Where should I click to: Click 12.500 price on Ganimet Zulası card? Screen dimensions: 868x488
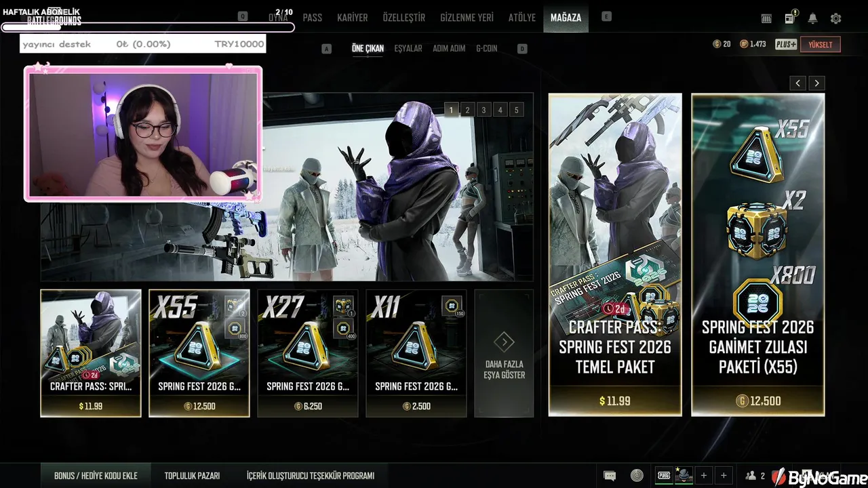click(x=758, y=401)
